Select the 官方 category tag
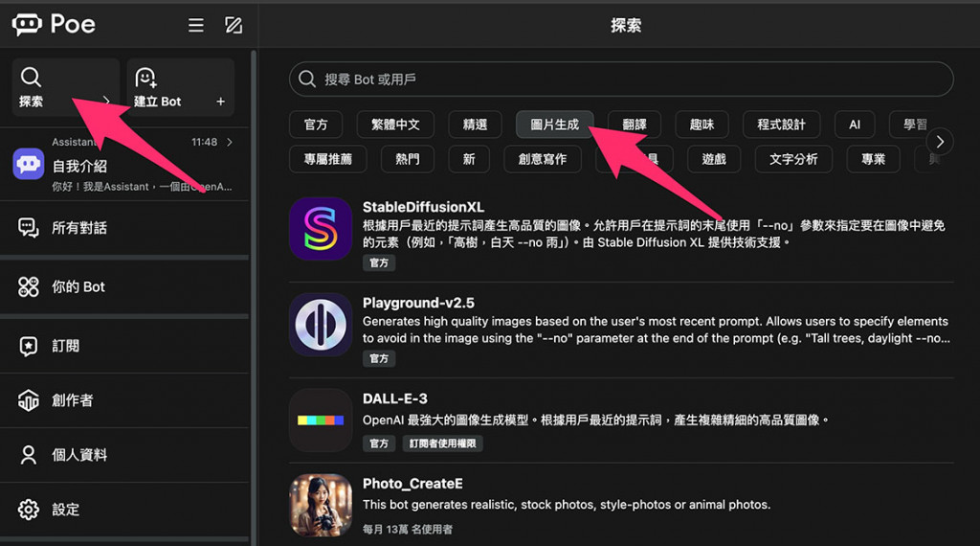980x546 pixels. (x=316, y=125)
